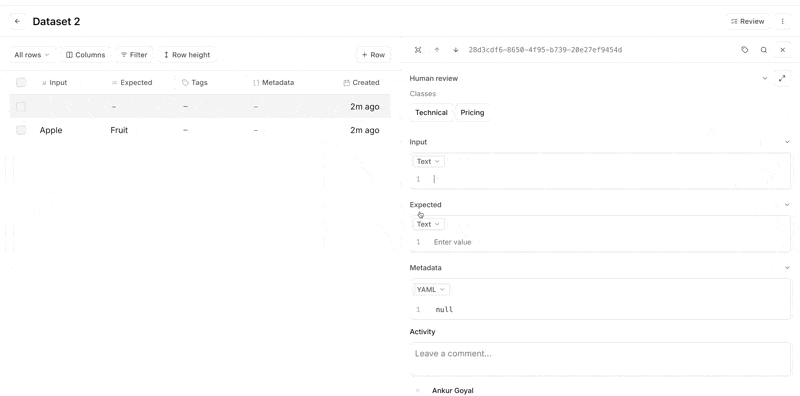The width and height of the screenshot is (800, 396).
Task: Go back using the arrow beside Dataset 2
Action: point(17,21)
